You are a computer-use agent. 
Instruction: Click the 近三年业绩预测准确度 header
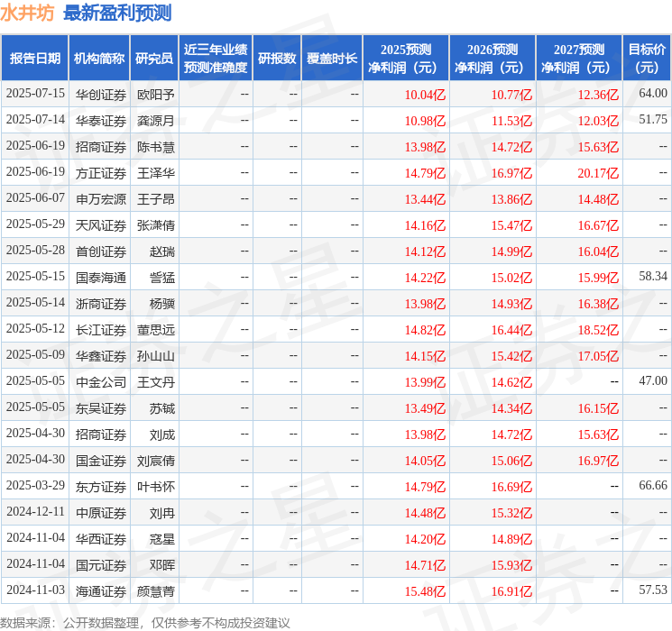[216, 59]
